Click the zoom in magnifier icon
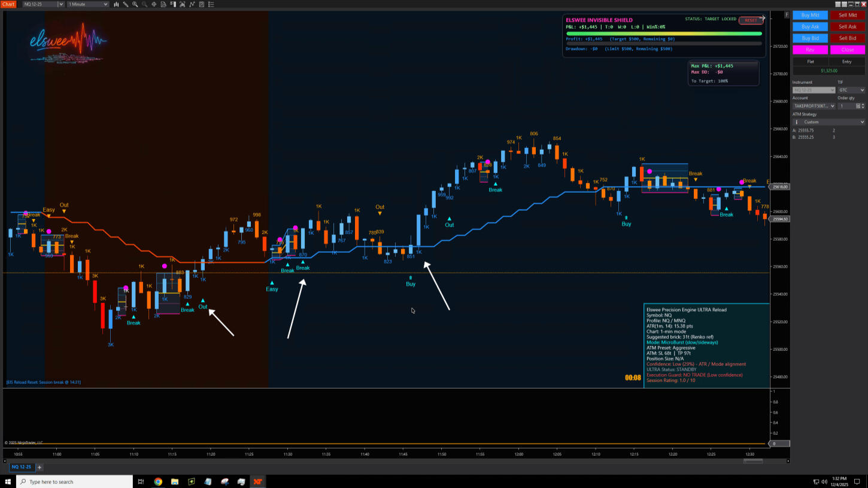 point(135,4)
